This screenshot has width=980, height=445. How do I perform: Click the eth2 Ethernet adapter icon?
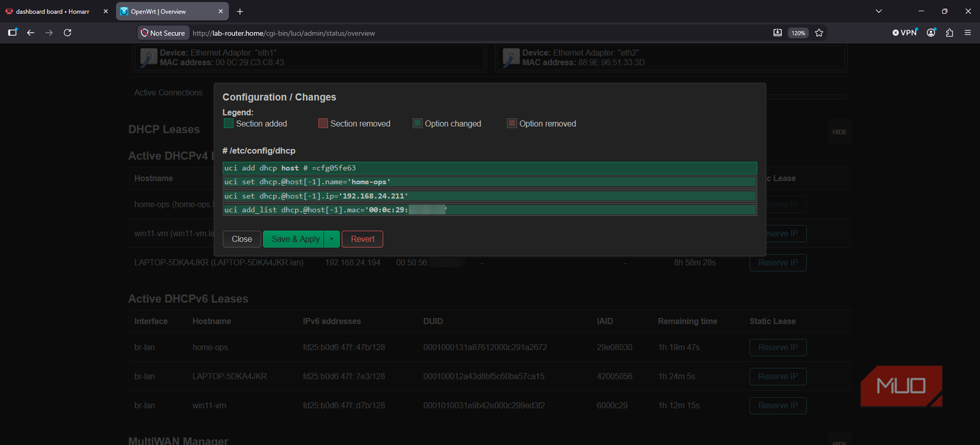coord(511,58)
